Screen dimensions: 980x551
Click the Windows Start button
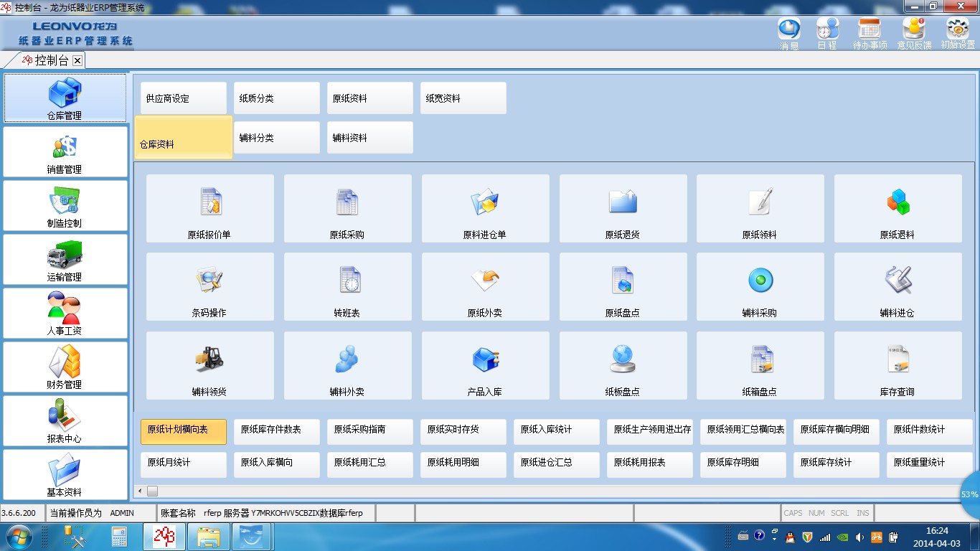point(19,537)
